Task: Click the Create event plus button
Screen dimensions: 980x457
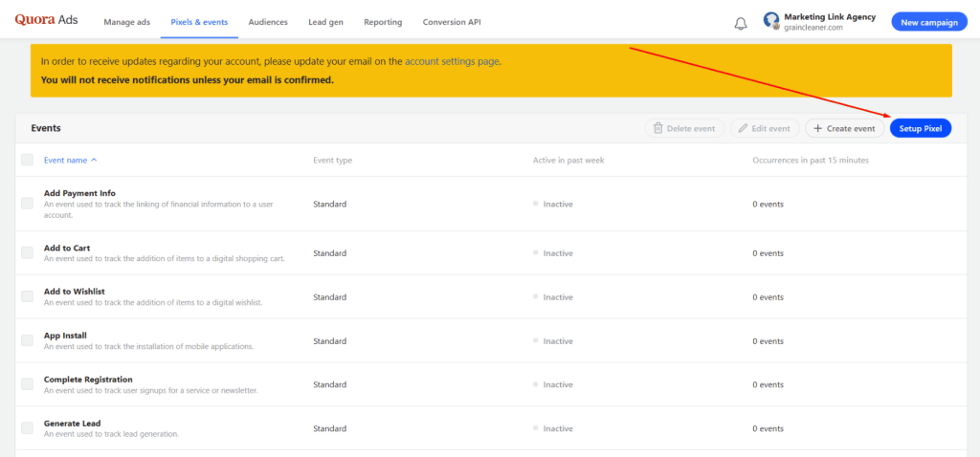Action: (844, 128)
